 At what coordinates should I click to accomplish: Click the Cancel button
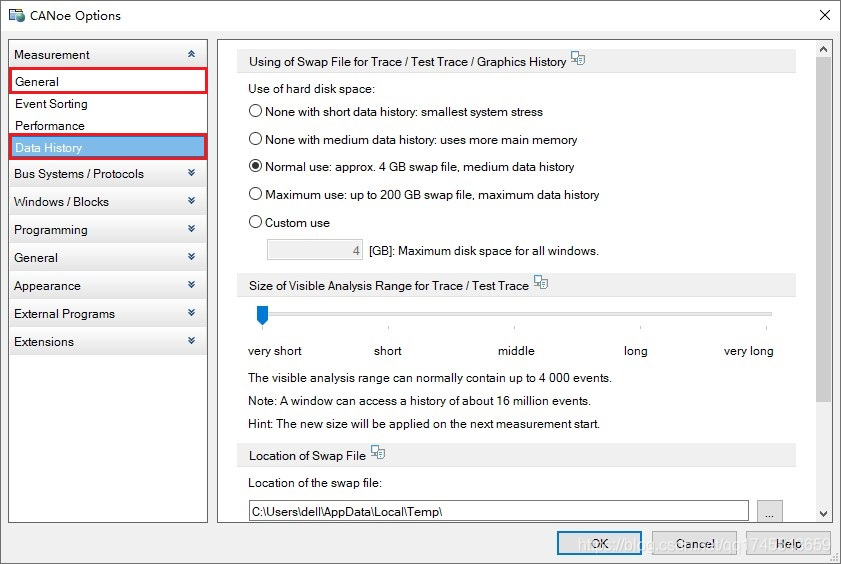[695, 544]
